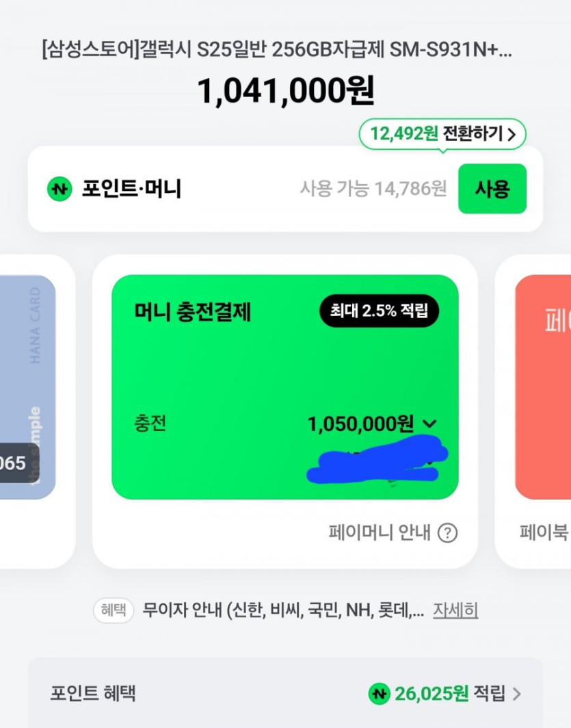Image resolution: width=571 pixels, height=728 pixels.
Task: Click the question mark icon next to 페이머니 안내
Action: [447, 532]
